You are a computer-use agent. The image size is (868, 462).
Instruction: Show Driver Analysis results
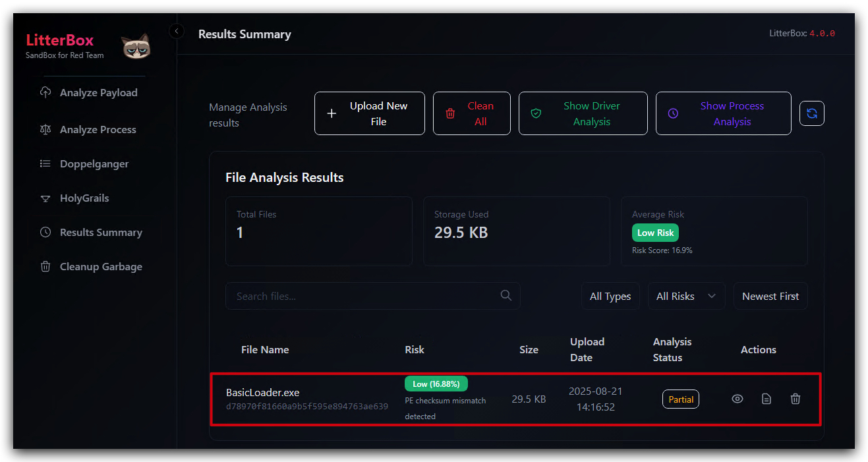point(583,113)
